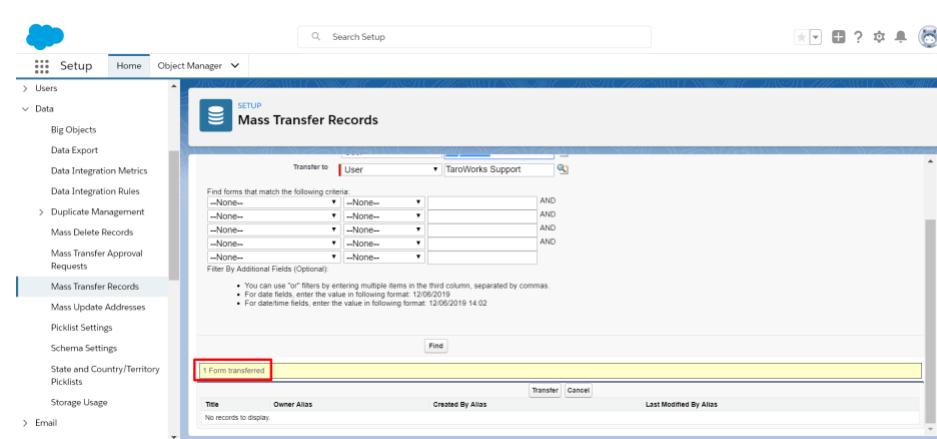Image resolution: width=937 pixels, height=439 pixels.
Task: Open the last criteria operator dropdown
Action: tap(384, 257)
